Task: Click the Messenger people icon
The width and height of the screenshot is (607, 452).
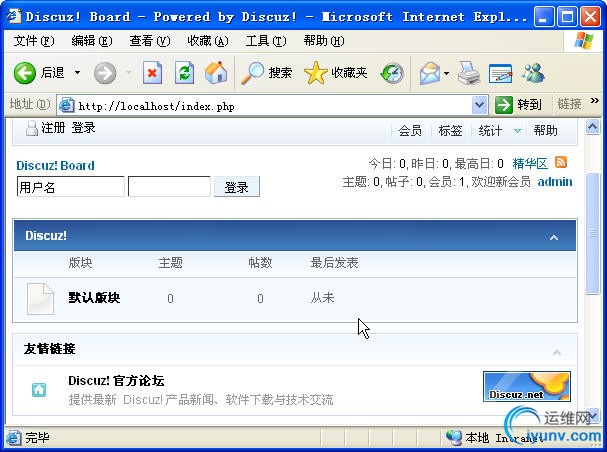Action: 533,73
